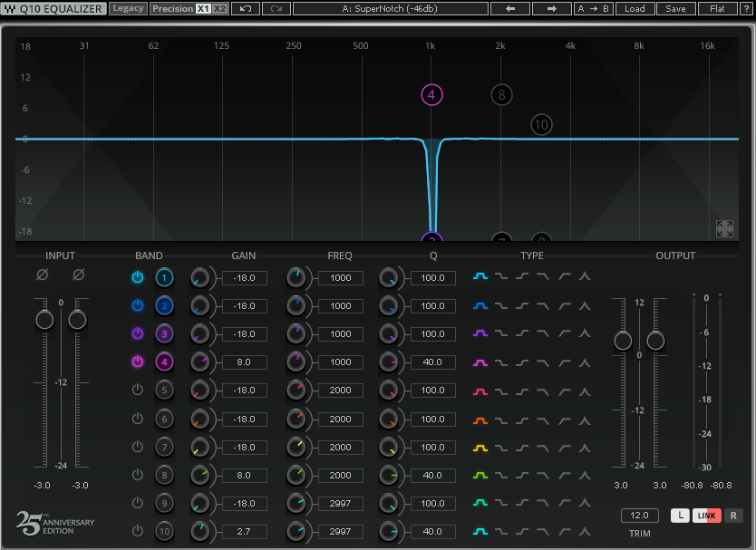Select high shelf type for band 2

pyautogui.click(x=522, y=306)
